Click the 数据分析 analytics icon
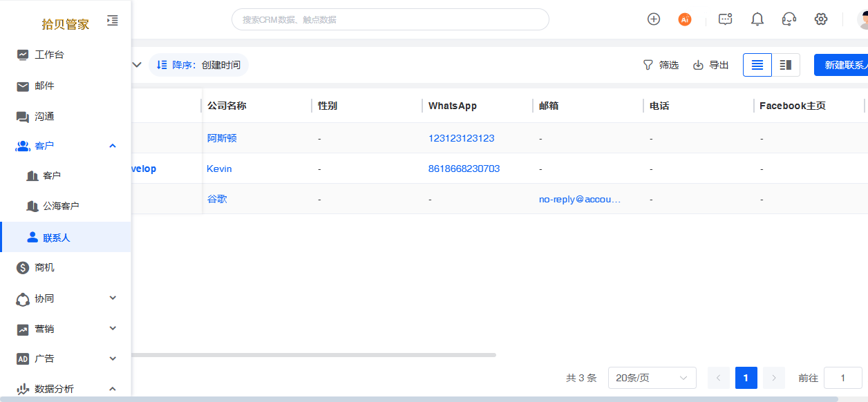868x402 pixels. (23, 389)
